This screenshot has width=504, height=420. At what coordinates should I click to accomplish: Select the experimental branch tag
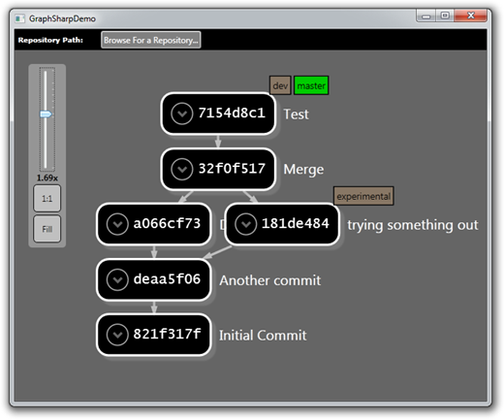(363, 196)
